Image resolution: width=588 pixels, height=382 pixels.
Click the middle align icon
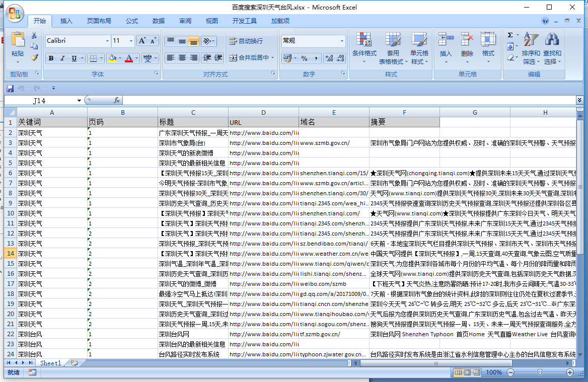pyautogui.click(x=182, y=41)
